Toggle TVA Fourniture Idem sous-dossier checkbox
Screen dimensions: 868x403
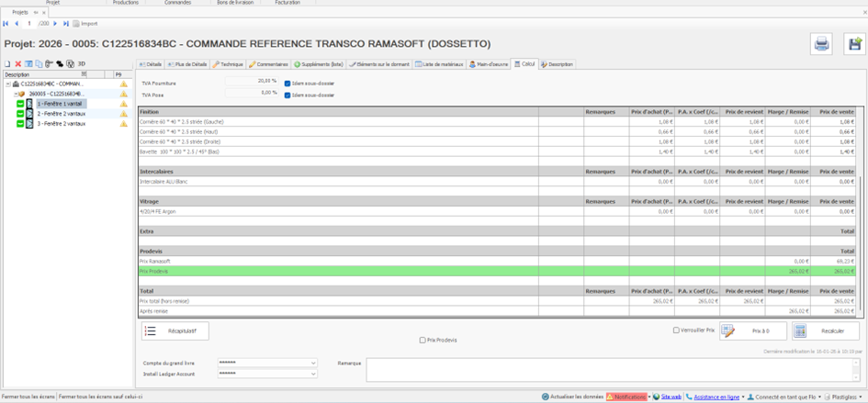click(x=287, y=84)
